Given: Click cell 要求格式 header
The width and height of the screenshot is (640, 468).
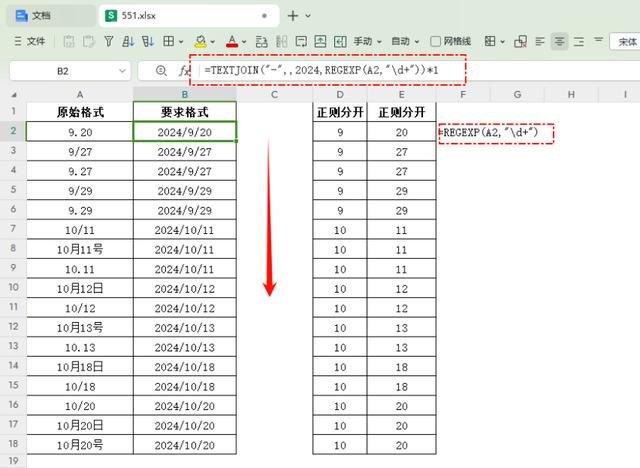Looking at the screenshot, I should pyautogui.click(x=185, y=112).
